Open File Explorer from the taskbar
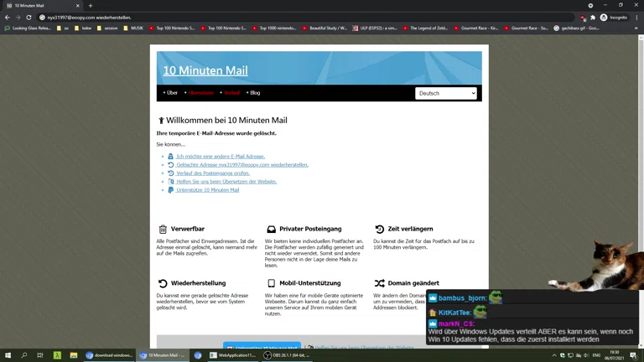The image size is (644, 362). click(x=74, y=355)
